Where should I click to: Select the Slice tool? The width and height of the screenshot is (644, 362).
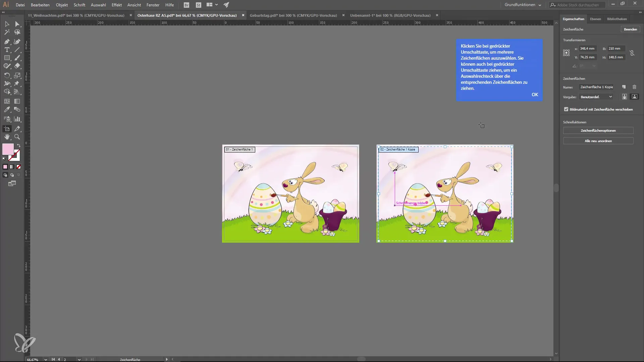tap(17, 129)
